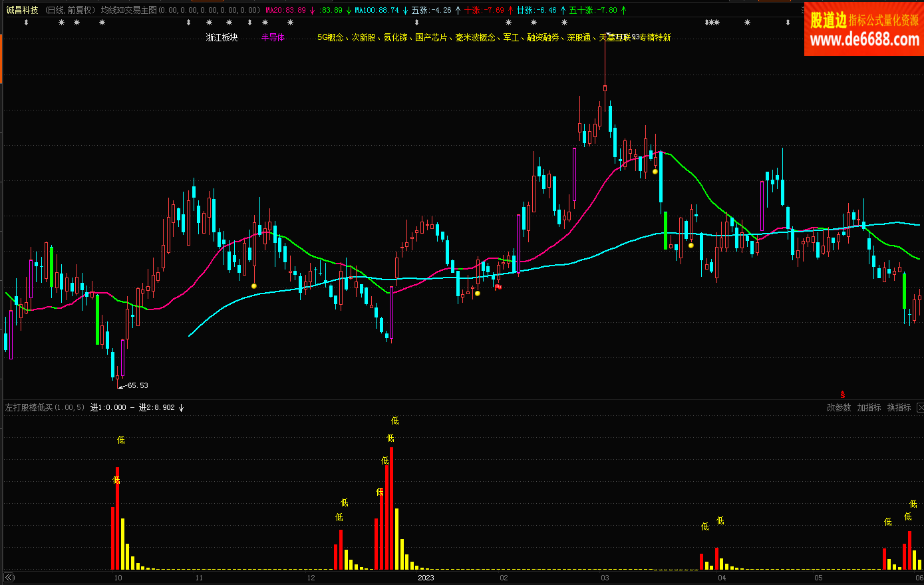Select the 02 month marker on the time axis
The width and height of the screenshot is (924, 585).
click(504, 578)
